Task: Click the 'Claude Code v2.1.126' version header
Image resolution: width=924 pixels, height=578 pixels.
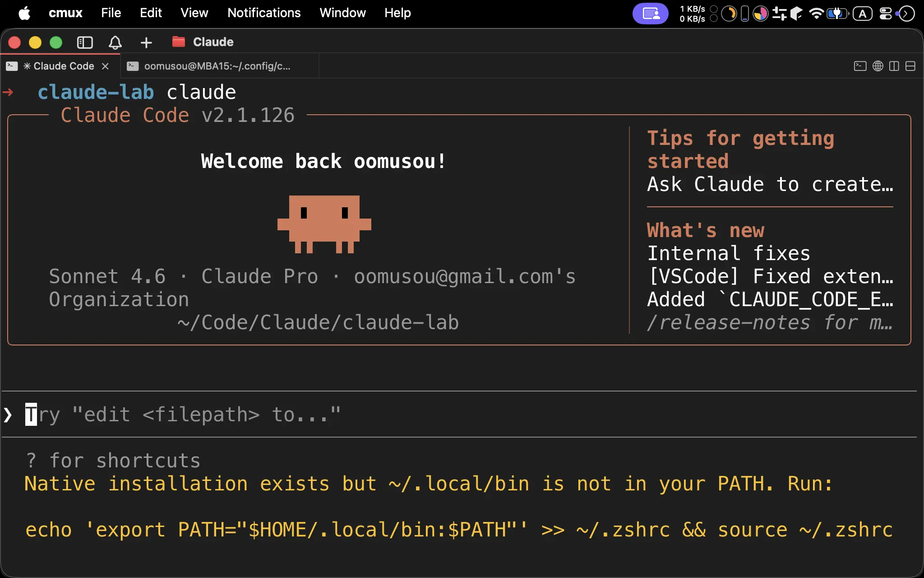Action: [177, 115]
